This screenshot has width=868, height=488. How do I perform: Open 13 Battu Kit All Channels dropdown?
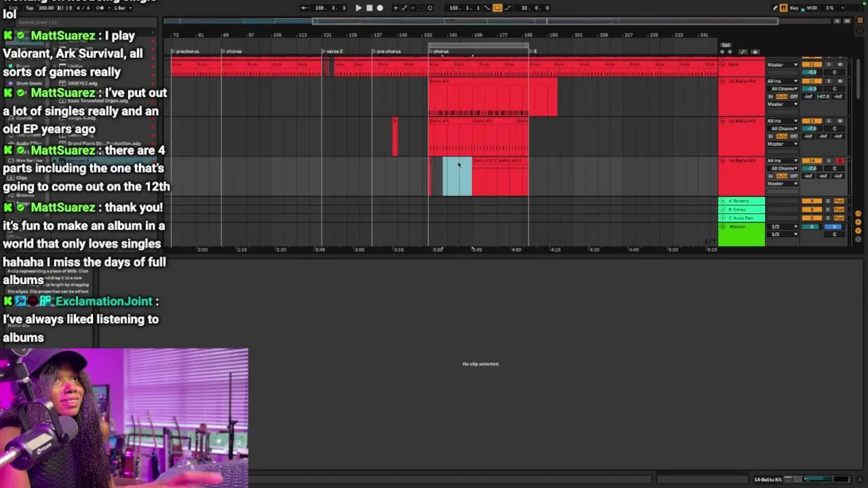pyautogui.click(x=783, y=128)
